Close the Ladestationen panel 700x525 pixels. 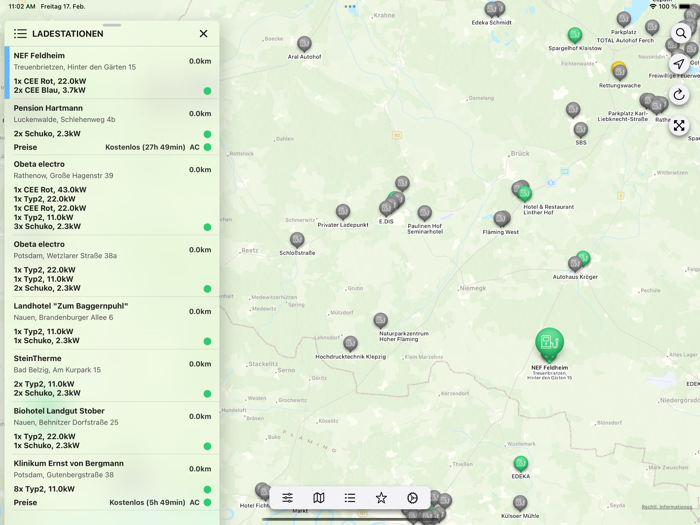coord(203,33)
